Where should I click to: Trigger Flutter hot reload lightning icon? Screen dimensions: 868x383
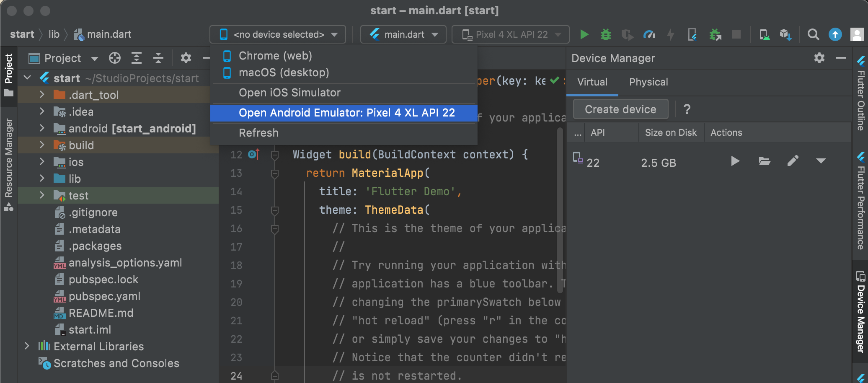click(671, 34)
